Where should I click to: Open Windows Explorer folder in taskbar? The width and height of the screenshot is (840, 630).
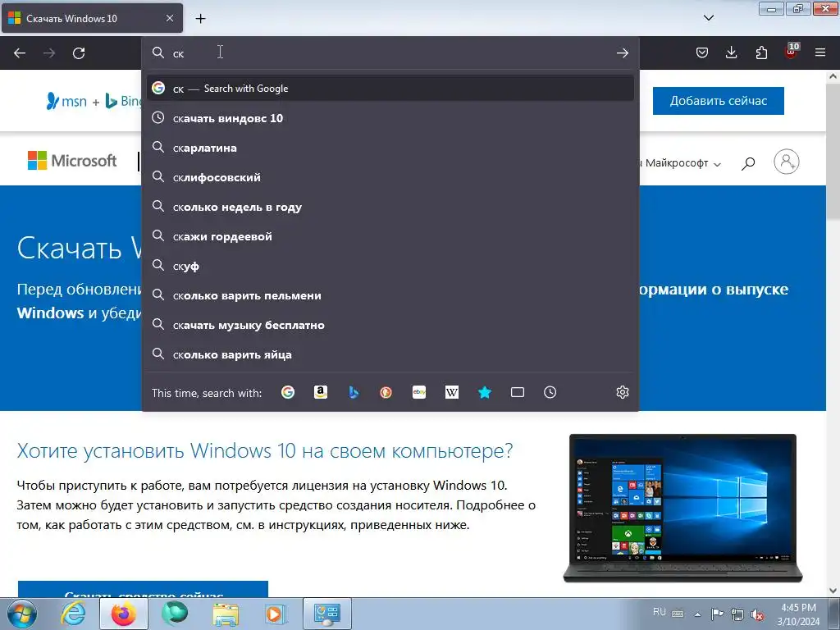[226, 614]
